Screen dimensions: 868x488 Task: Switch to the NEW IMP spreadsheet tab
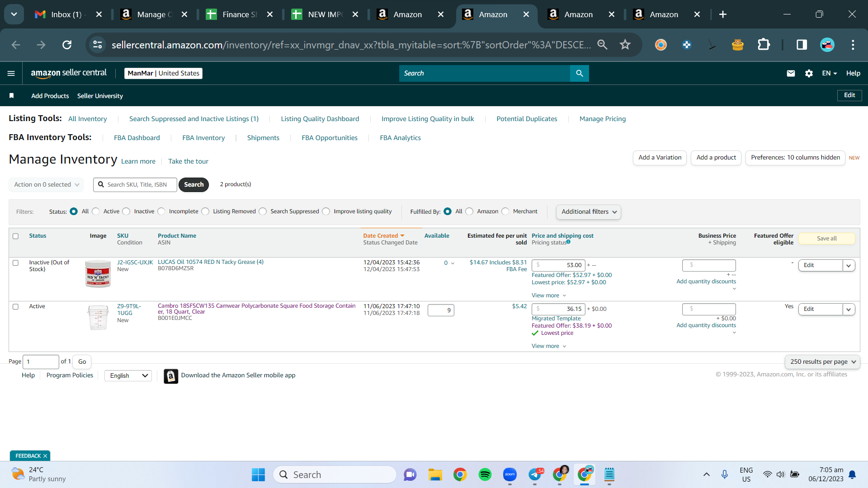click(x=325, y=14)
